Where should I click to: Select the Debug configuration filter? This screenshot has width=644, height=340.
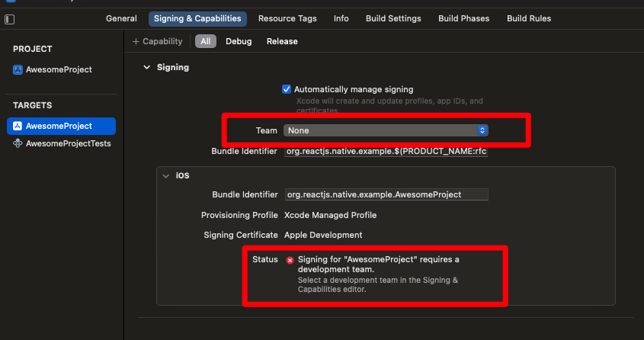pos(239,41)
